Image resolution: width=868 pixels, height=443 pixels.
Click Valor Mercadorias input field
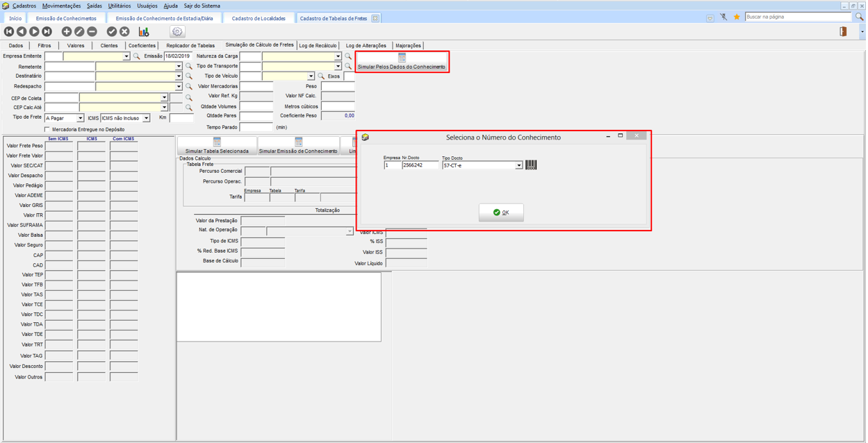pyautogui.click(x=256, y=86)
